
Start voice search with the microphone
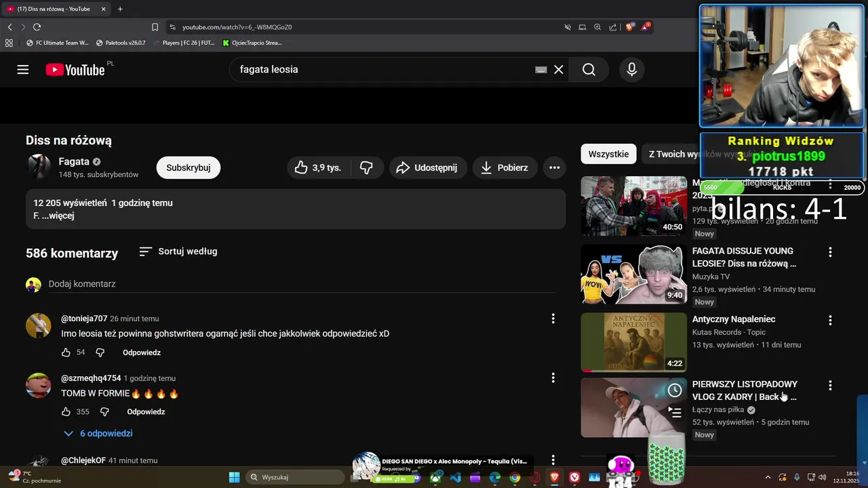(x=632, y=70)
